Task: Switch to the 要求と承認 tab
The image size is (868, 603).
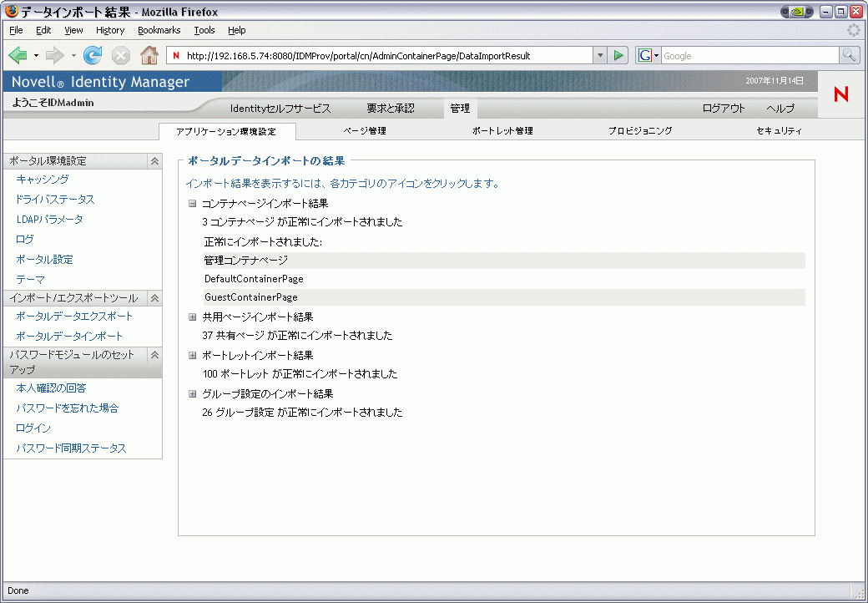Action: (x=391, y=109)
